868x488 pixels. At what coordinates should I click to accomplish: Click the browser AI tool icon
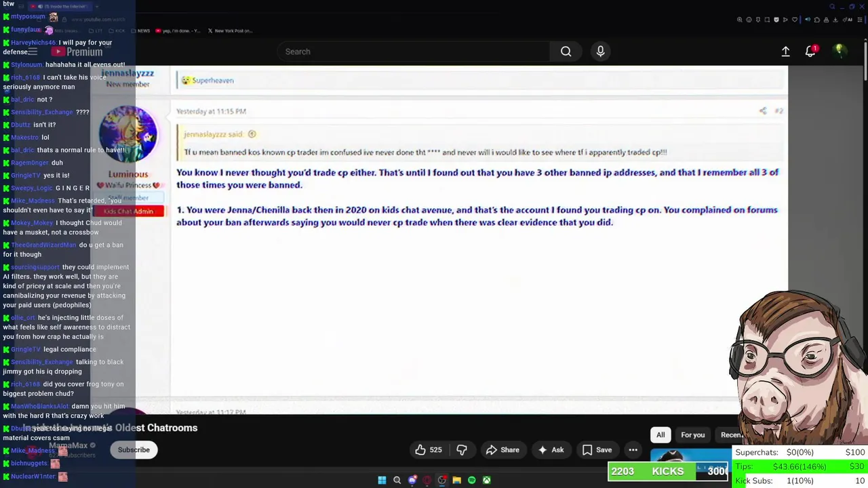coord(848,20)
